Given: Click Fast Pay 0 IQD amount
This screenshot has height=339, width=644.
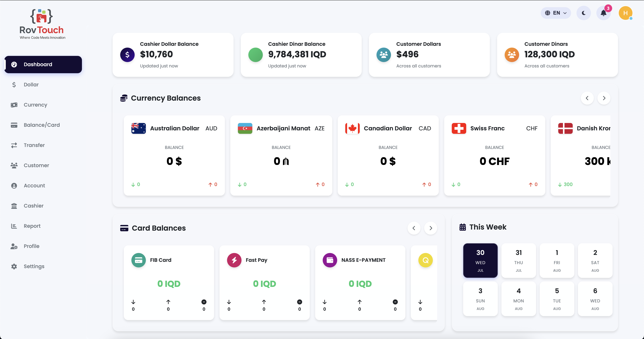Looking at the screenshot, I should pos(264,284).
